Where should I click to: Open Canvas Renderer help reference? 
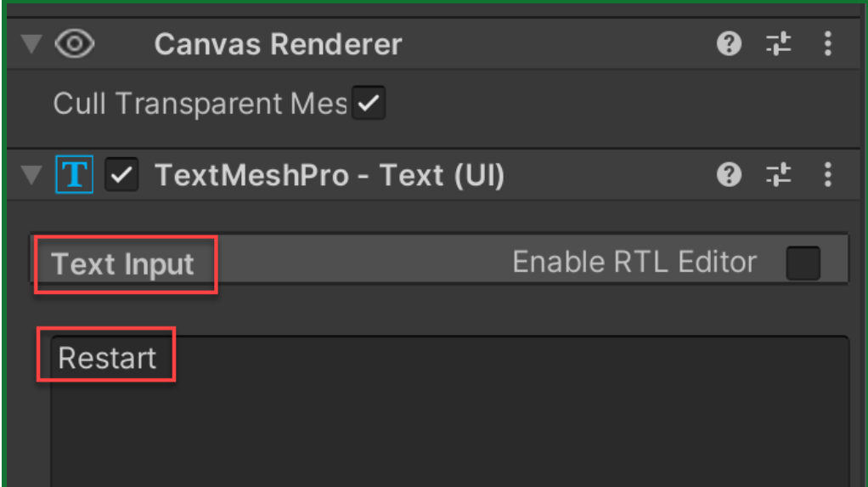tap(729, 44)
